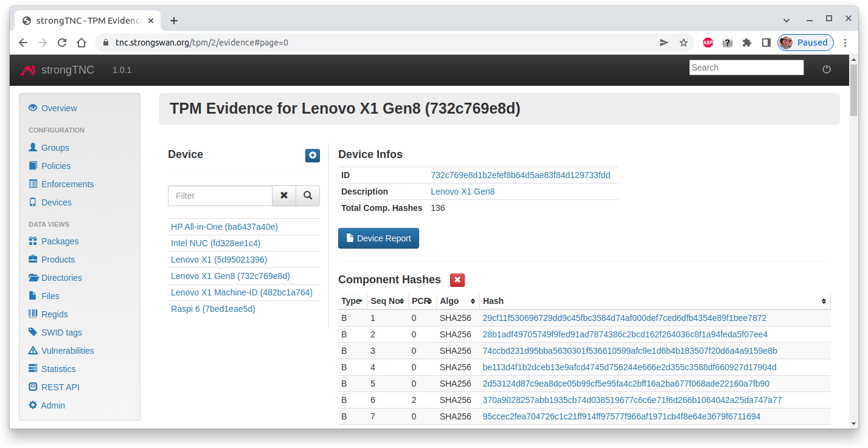Viewport: 868px width, 448px height.
Task: Sort table by Seq No column
Action: coord(387,301)
